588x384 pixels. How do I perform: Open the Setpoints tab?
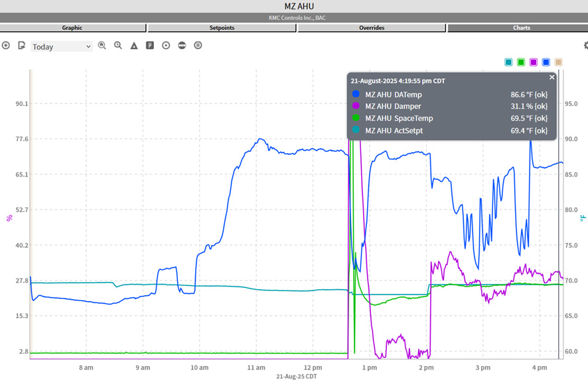(222, 28)
